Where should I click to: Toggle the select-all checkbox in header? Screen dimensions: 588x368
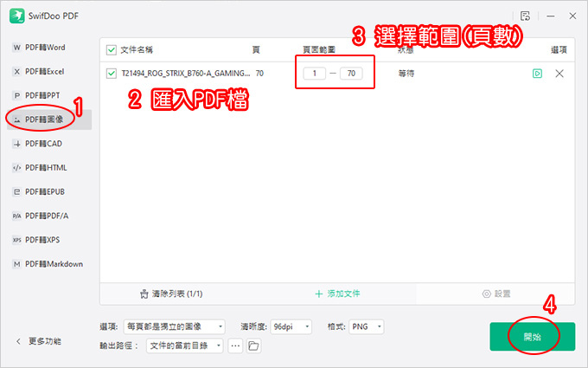pos(112,50)
